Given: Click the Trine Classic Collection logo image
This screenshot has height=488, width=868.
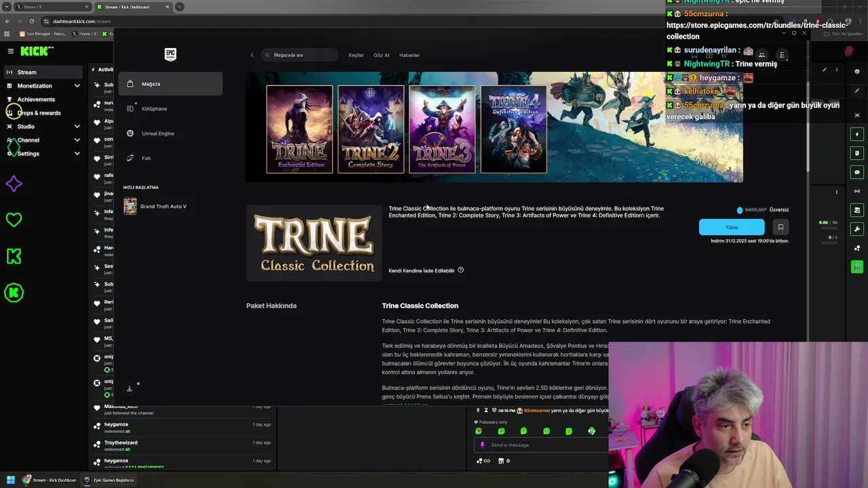Looking at the screenshot, I should pyautogui.click(x=314, y=243).
